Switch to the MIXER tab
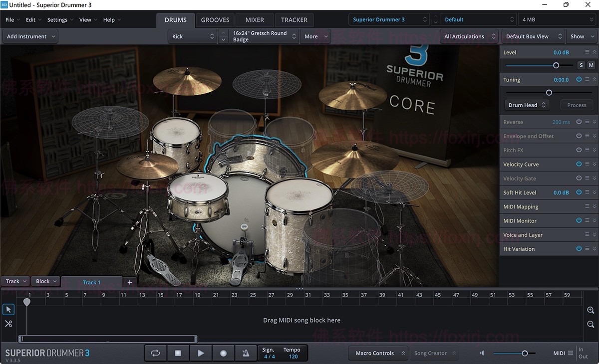The width and height of the screenshot is (599, 364). pyautogui.click(x=254, y=19)
